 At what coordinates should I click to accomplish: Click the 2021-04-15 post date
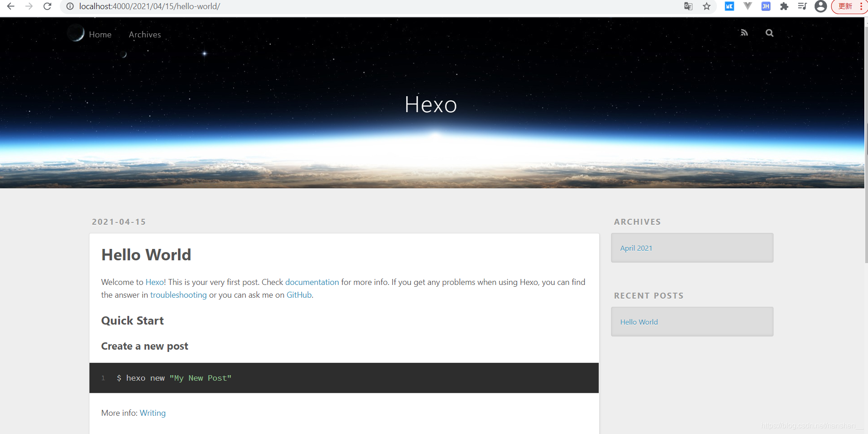(x=119, y=222)
